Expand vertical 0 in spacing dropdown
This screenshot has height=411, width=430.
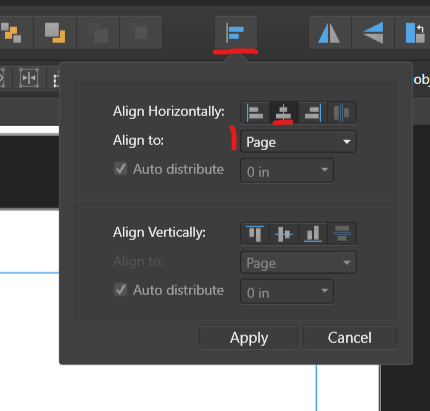click(287, 292)
